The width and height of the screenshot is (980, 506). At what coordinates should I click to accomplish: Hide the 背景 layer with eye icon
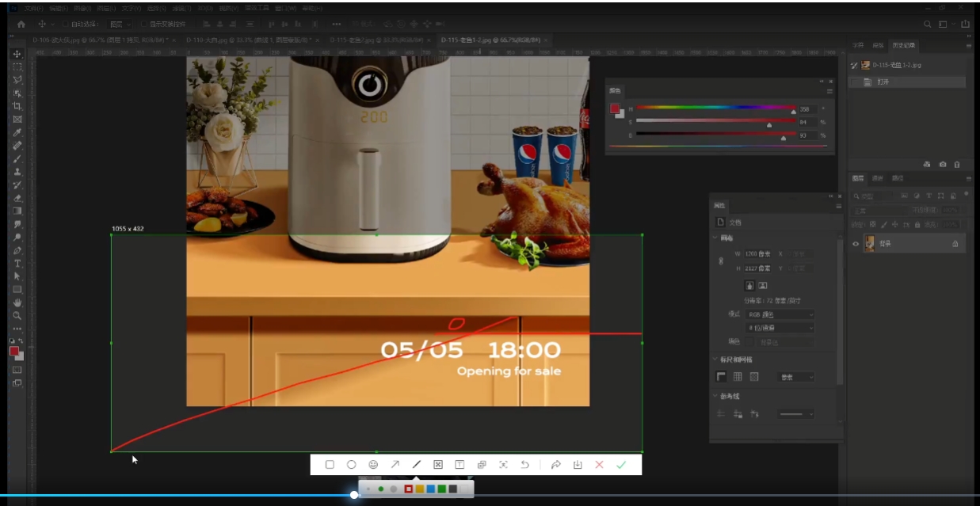[x=856, y=244]
